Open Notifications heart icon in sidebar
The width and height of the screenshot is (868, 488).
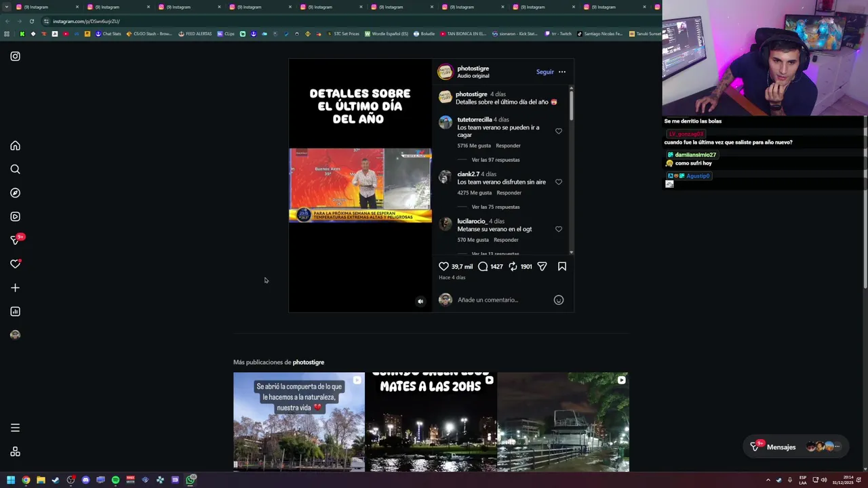pyautogui.click(x=15, y=264)
